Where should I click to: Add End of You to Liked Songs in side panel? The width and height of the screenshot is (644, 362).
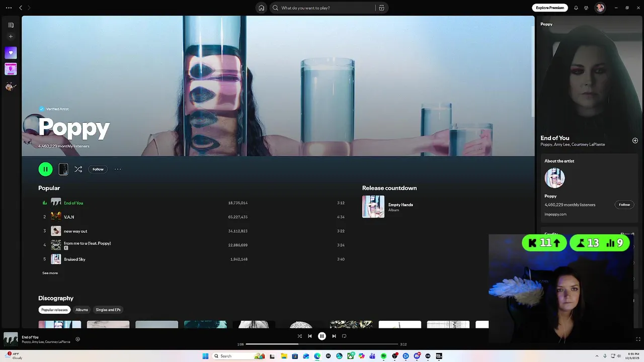(x=635, y=141)
